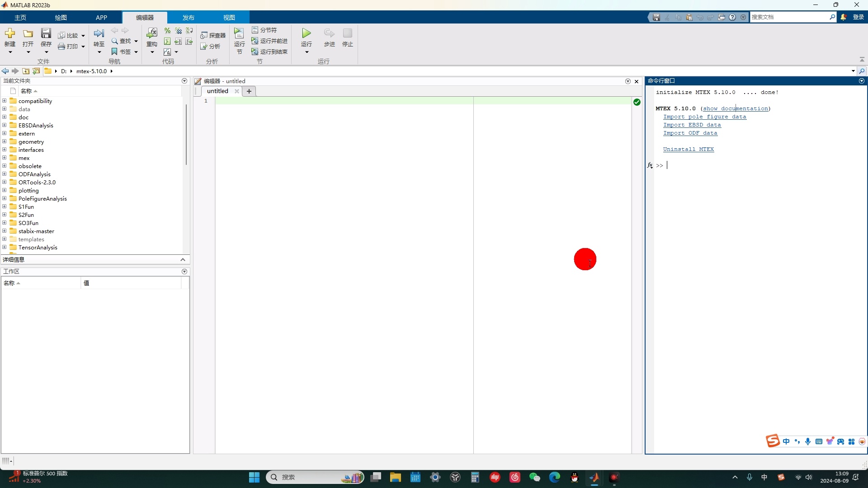Open the 比较 (Compare) tool
Viewport: 868px width, 488px height.
click(x=68, y=35)
